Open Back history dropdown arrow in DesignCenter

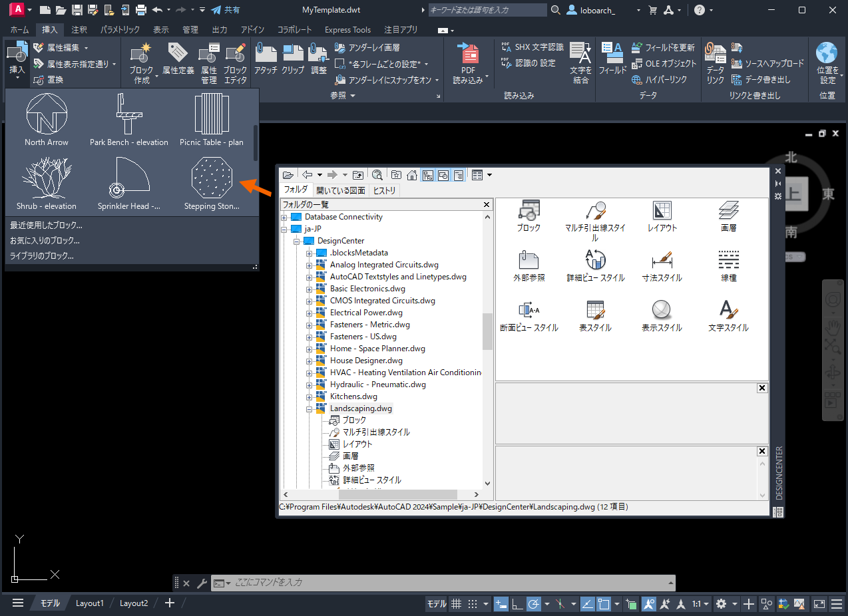[319, 175]
